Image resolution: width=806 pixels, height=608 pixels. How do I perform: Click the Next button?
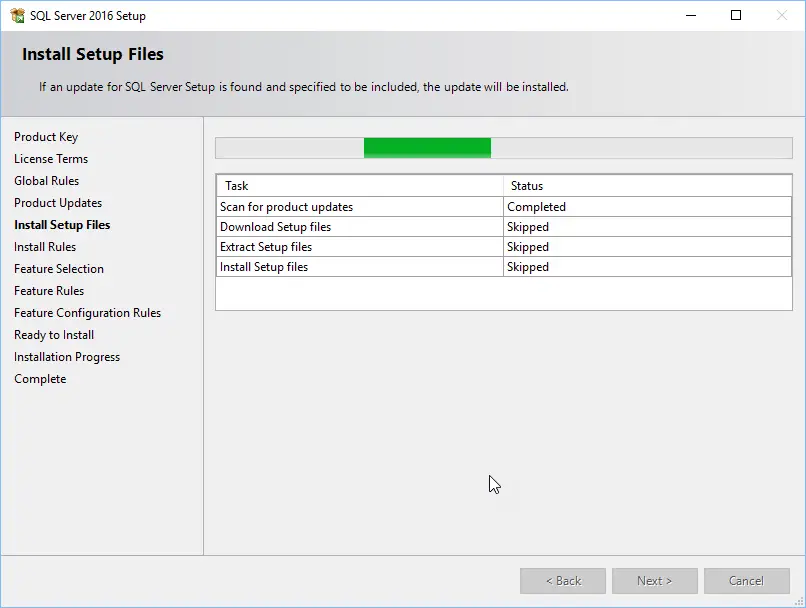[x=655, y=580]
